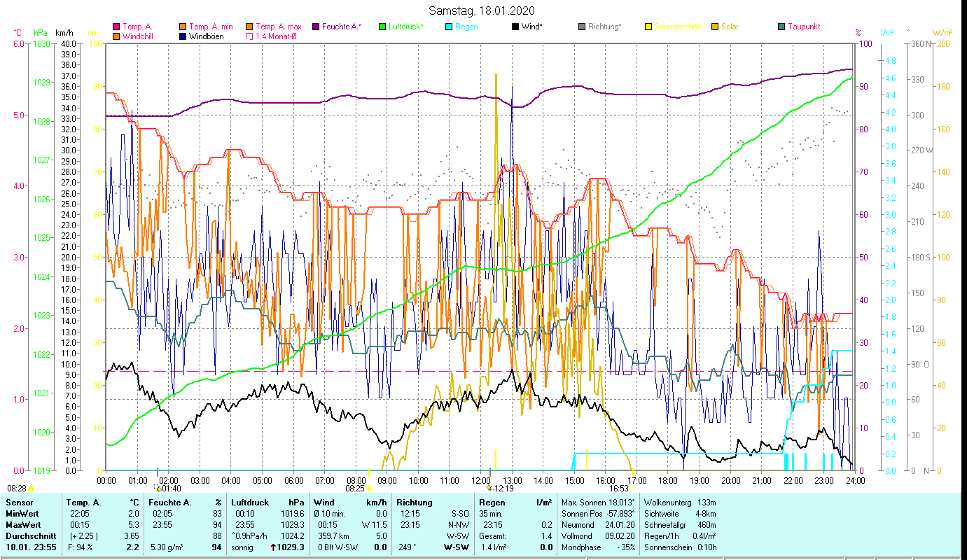
Task: Click the 'Richtung*' legend label
Action: 605,27
